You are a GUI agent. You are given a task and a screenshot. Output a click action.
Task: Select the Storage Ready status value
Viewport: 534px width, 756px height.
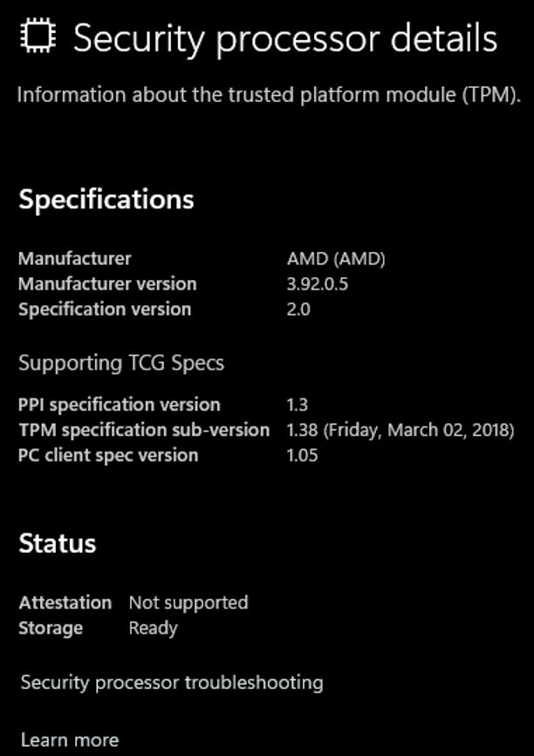pyautogui.click(x=154, y=628)
